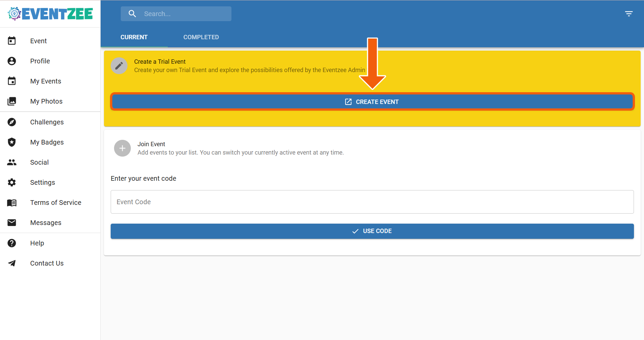This screenshot has height=340, width=644.
Task: Click the search magnifier icon
Action: [132, 14]
